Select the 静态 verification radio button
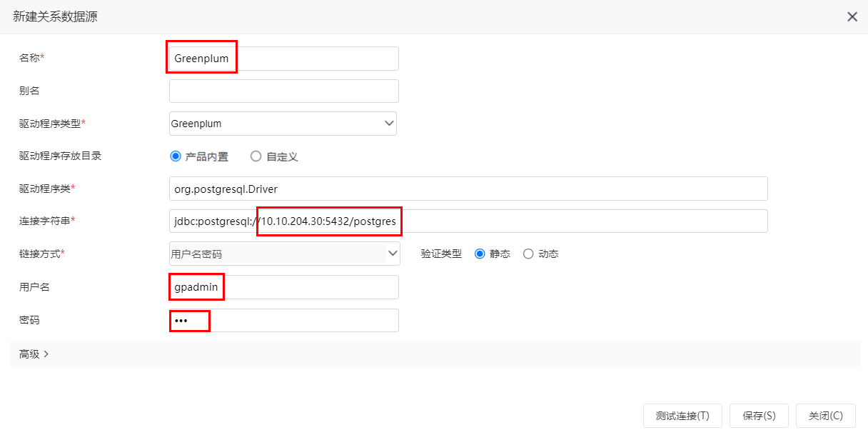Image resolution: width=868 pixels, height=440 pixels. pyautogui.click(x=480, y=254)
